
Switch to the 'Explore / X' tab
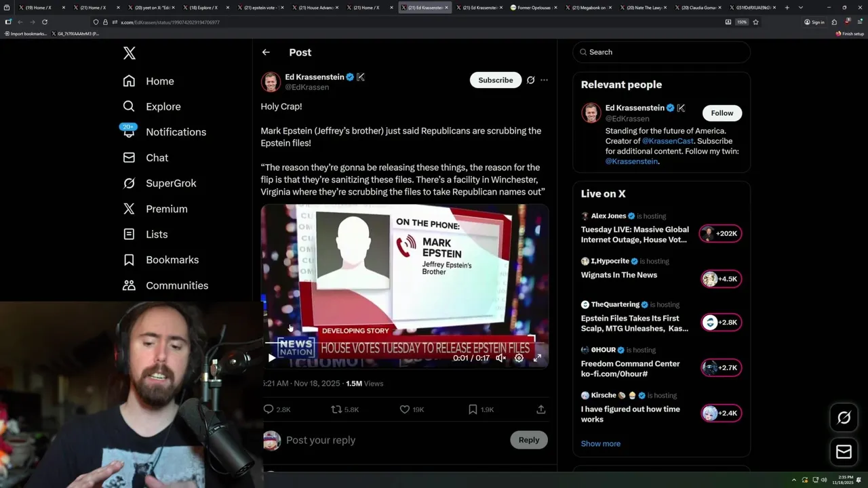tap(205, 7)
